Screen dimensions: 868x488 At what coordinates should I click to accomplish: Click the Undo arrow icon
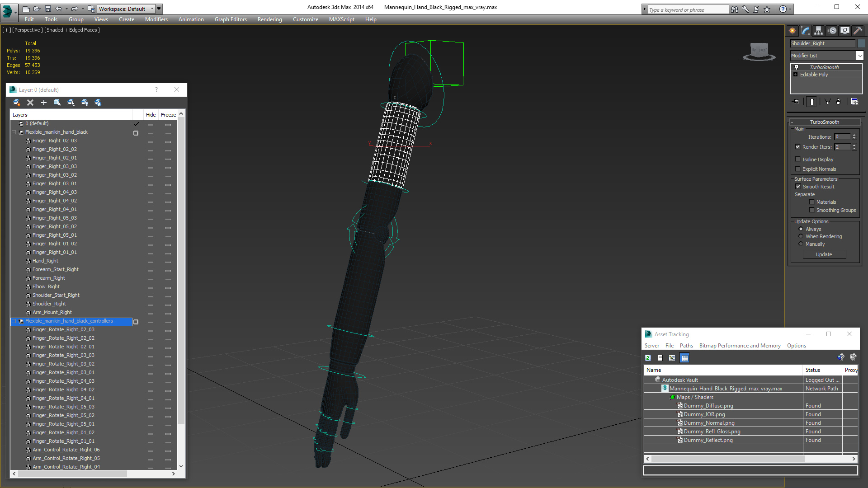[59, 9]
